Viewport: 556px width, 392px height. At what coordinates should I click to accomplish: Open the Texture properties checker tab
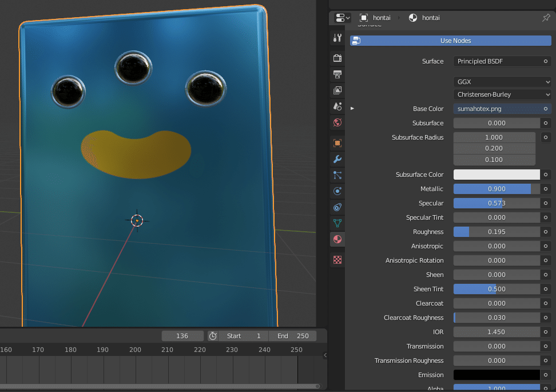pos(337,260)
